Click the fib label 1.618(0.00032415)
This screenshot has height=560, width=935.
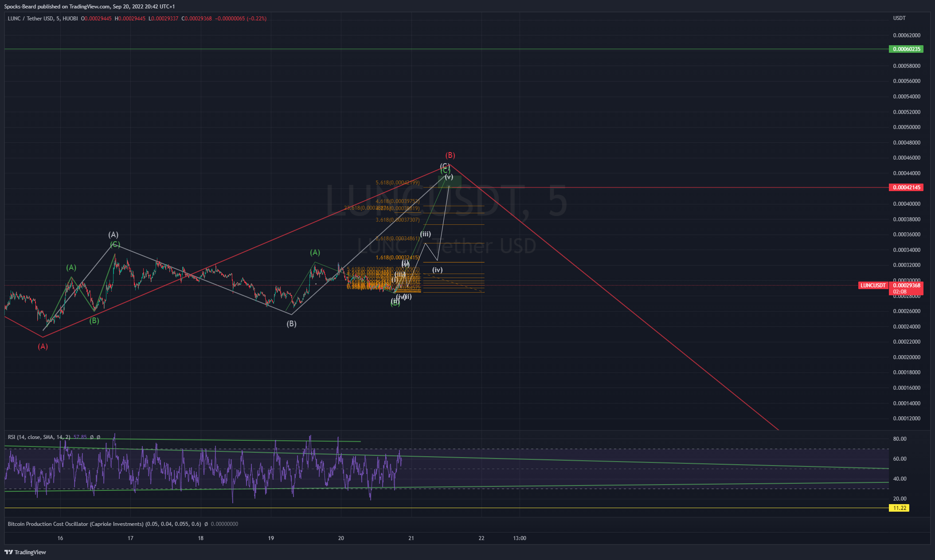pos(397,258)
